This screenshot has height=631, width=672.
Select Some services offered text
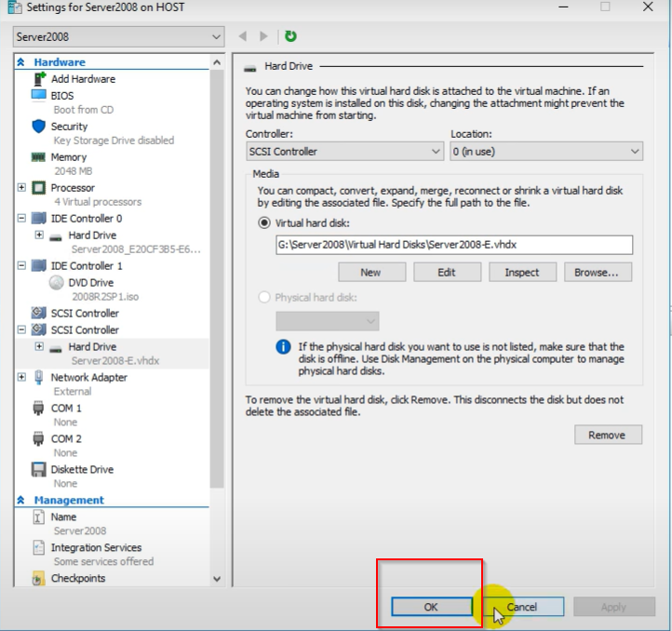tap(103, 561)
